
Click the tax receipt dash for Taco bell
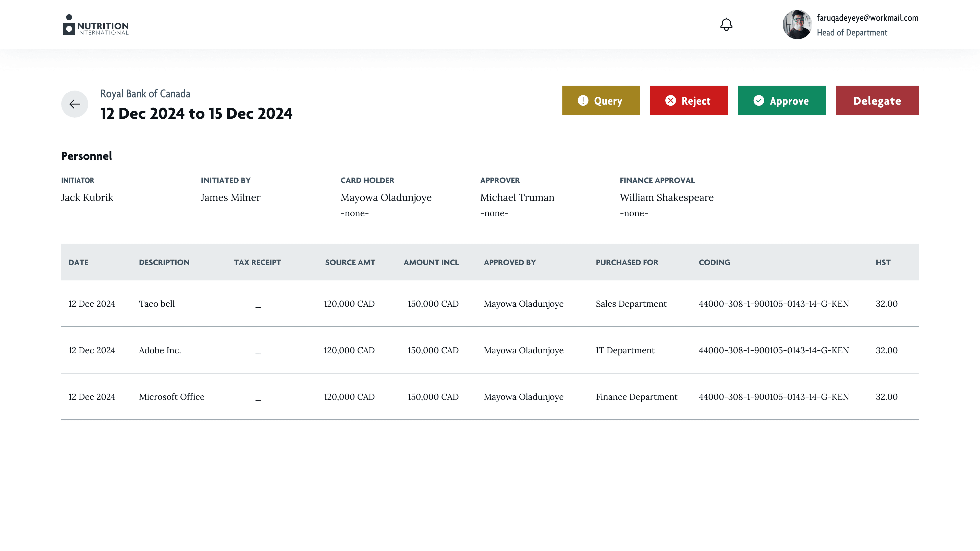pos(258,307)
